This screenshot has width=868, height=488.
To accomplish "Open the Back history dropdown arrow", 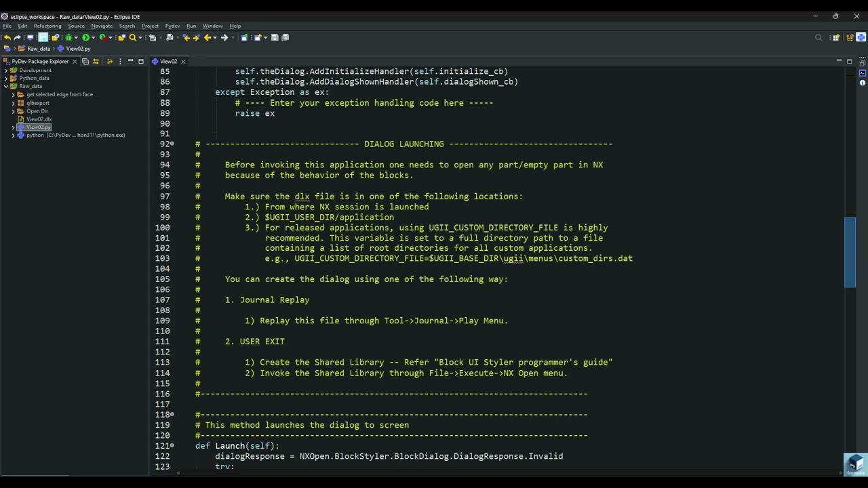I will pos(215,38).
